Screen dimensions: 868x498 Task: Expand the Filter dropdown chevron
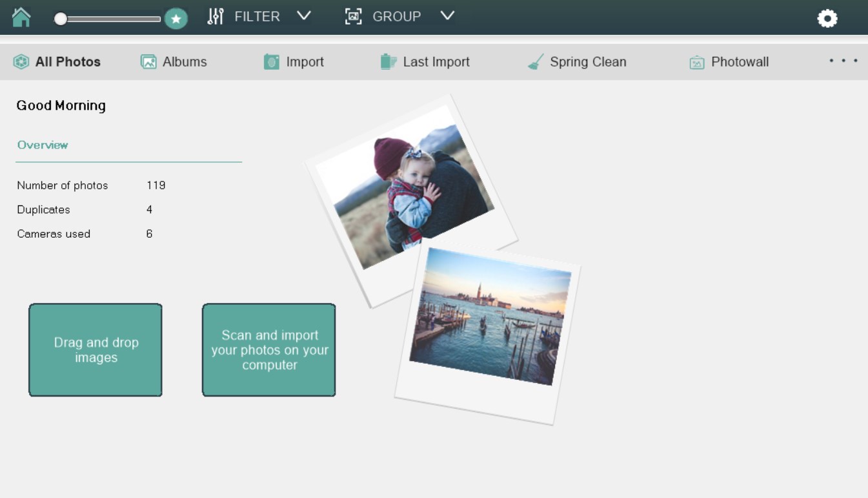pos(304,16)
